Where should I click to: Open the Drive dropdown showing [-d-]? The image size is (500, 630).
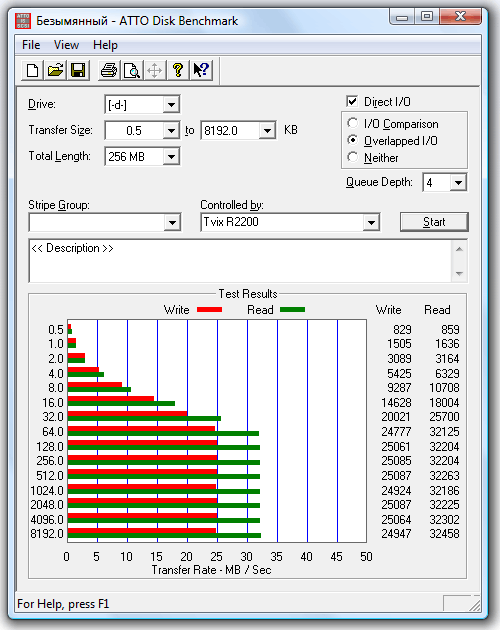coord(171,105)
